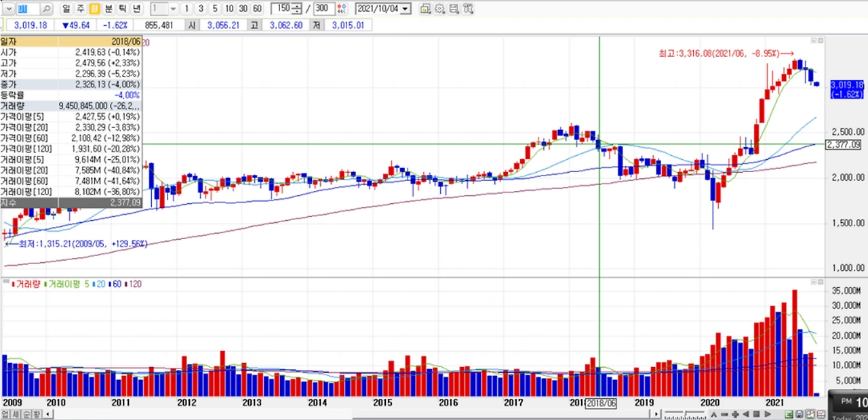
Task: Click the price panel corner button at top right
Action: coord(821,41)
